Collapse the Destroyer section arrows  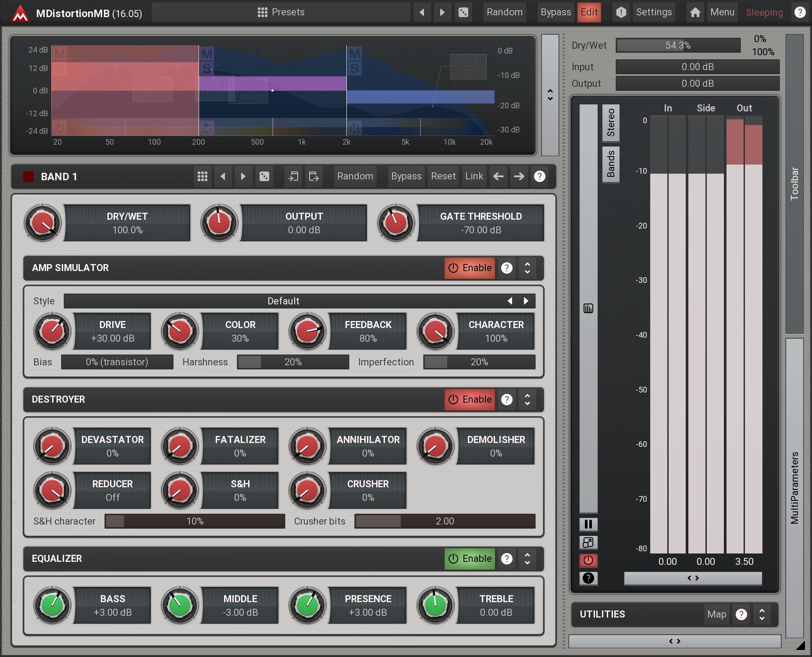(527, 400)
